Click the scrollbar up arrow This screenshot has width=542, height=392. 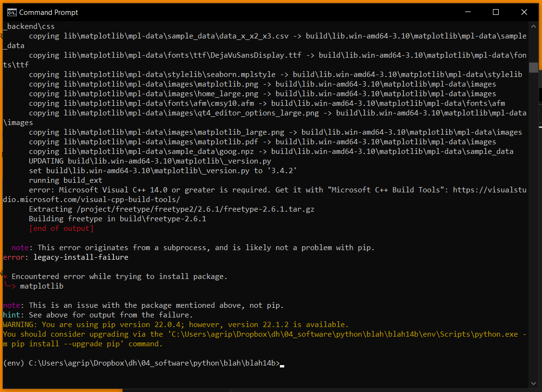[533, 26]
